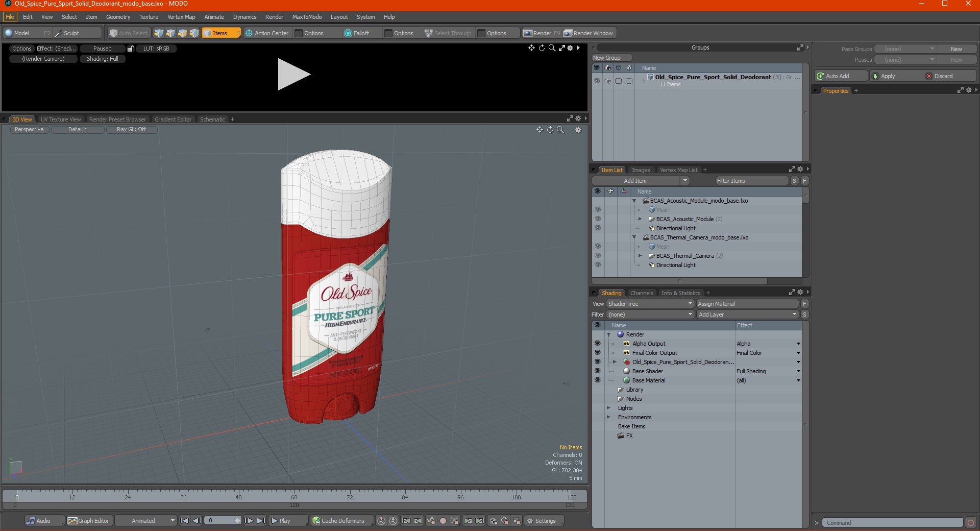Select Items selection mode
This screenshot has width=980, height=531.
coord(222,33)
